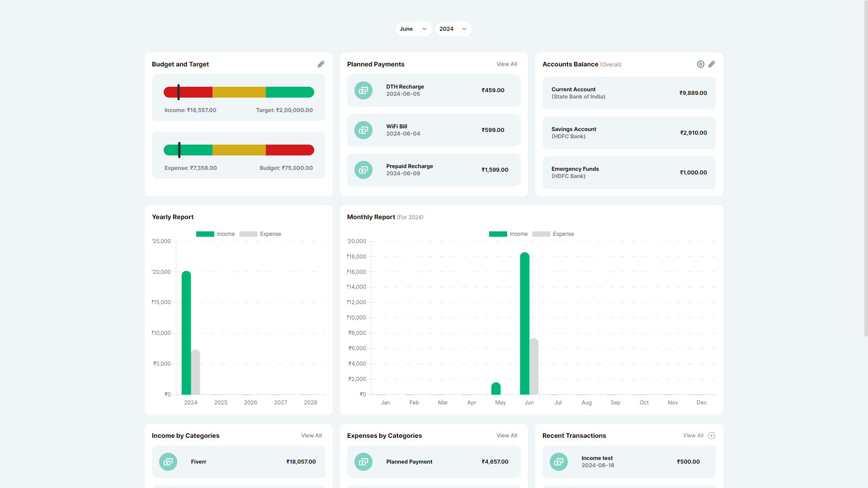Click the ₹459.00 payment amount
This screenshot has width=868, height=488.
tap(493, 90)
